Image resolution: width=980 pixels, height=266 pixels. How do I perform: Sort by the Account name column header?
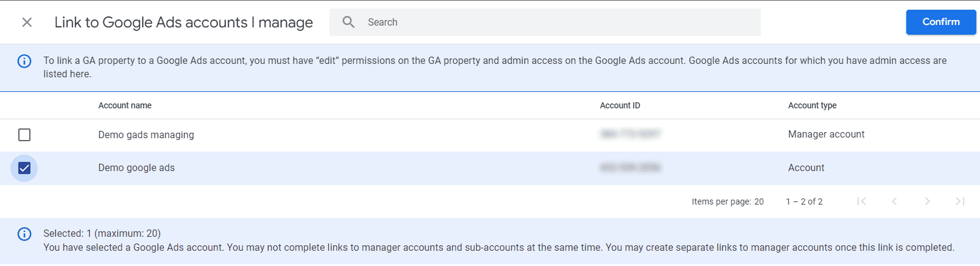point(125,105)
